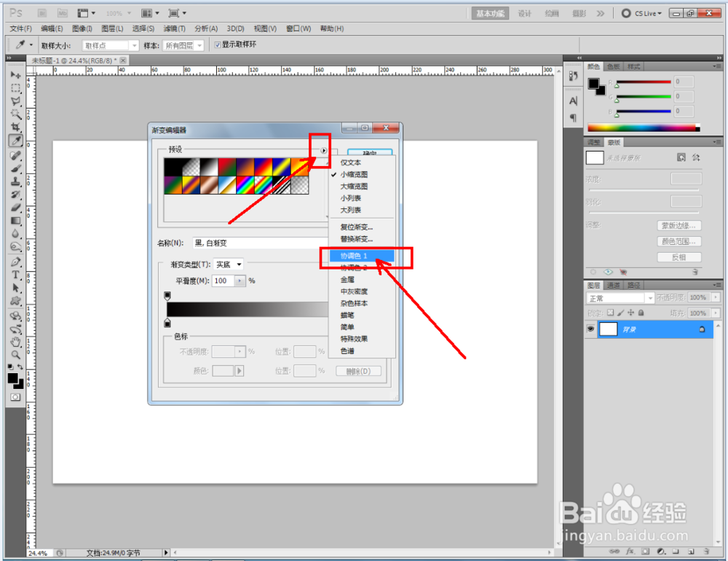Open the layer Fill dropdown
Screen dimensions: 728x561
pos(716,313)
